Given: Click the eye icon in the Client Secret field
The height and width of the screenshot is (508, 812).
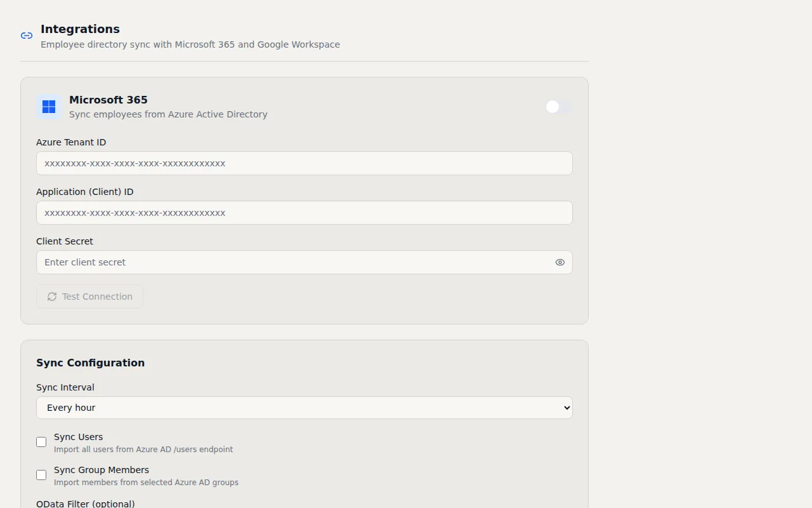Looking at the screenshot, I should coord(560,262).
